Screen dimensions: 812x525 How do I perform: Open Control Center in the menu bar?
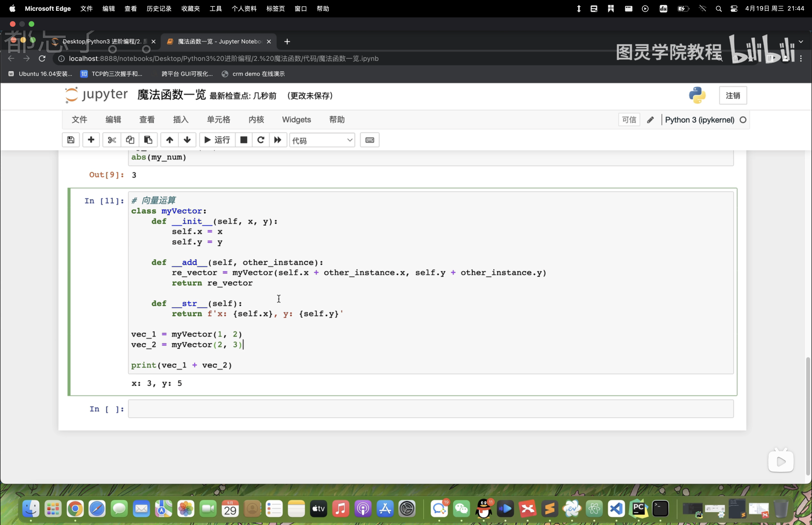tap(734, 9)
